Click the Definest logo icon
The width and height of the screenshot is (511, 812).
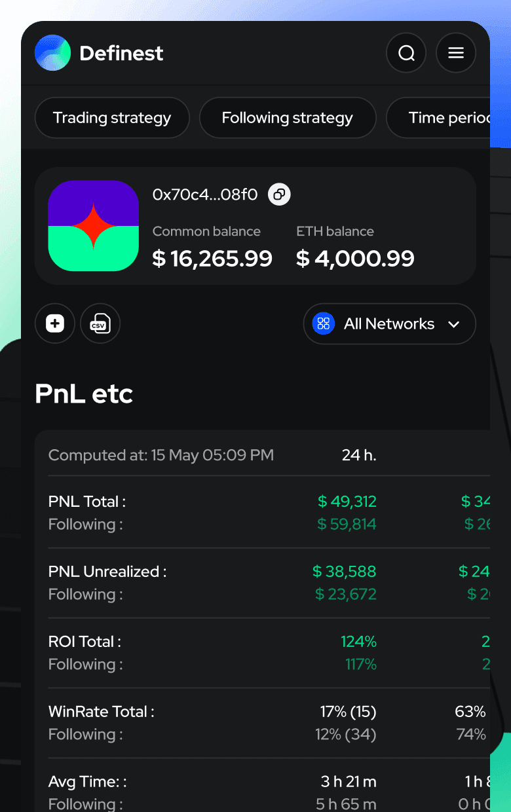[52, 53]
